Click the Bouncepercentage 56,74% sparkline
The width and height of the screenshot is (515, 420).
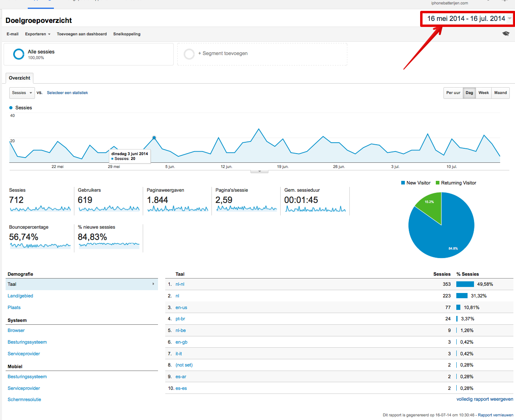tap(40, 246)
